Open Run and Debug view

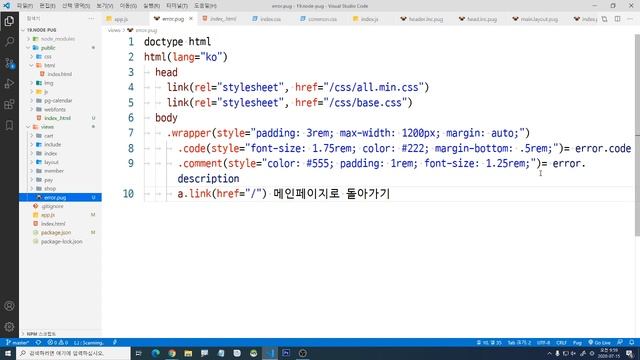coord(9,83)
